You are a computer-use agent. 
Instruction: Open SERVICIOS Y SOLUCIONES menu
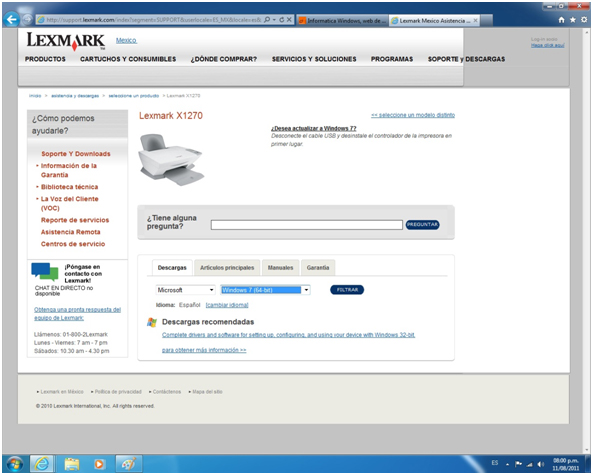(314, 59)
